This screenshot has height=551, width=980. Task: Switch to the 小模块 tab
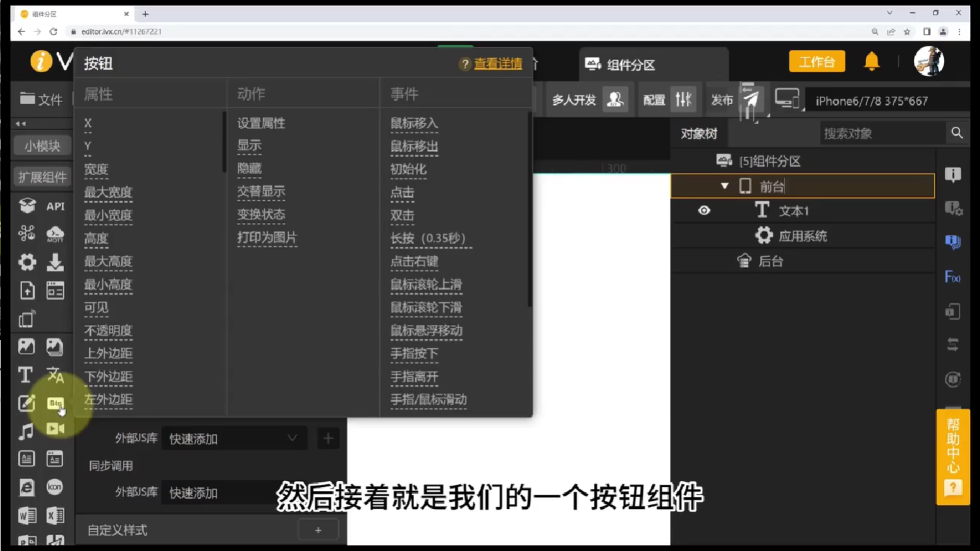[x=42, y=145]
